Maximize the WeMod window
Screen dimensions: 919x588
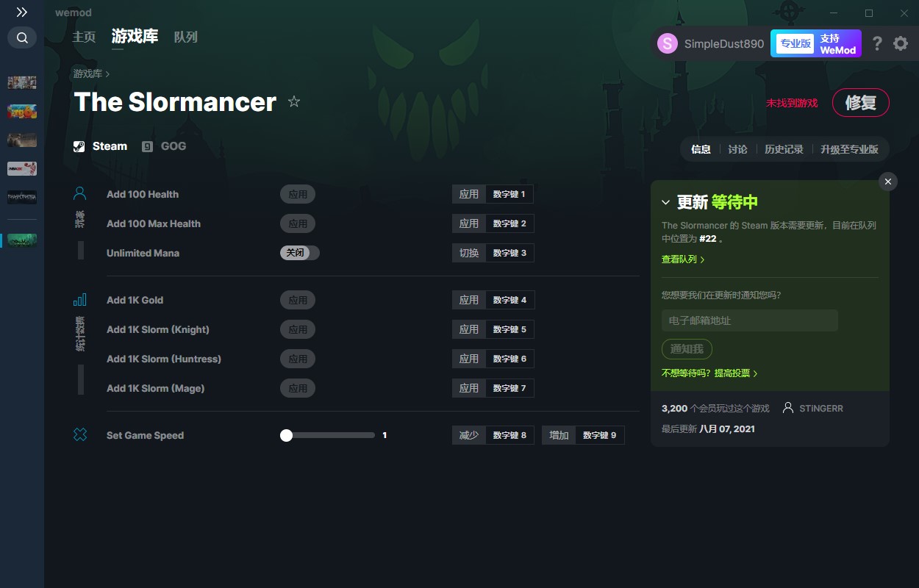point(869,13)
